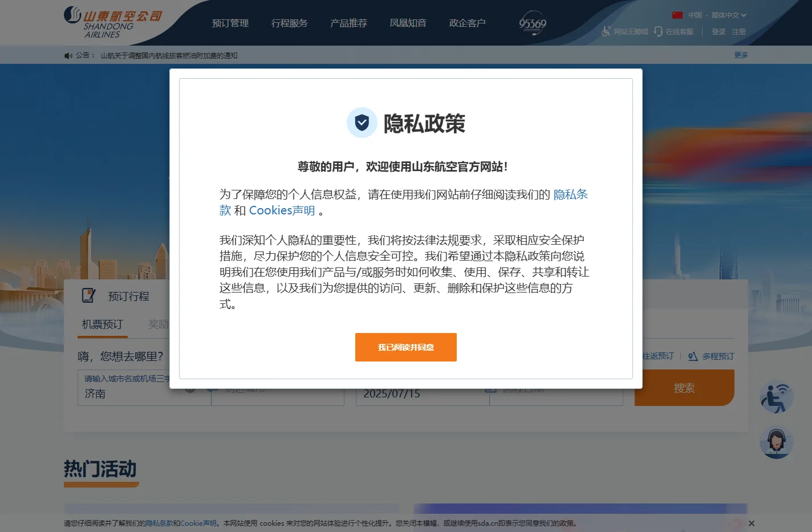Open the 凤凰知音 menu
Viewport: 812px width, 532px height.
pyautogui.click(x=408, y=23)
